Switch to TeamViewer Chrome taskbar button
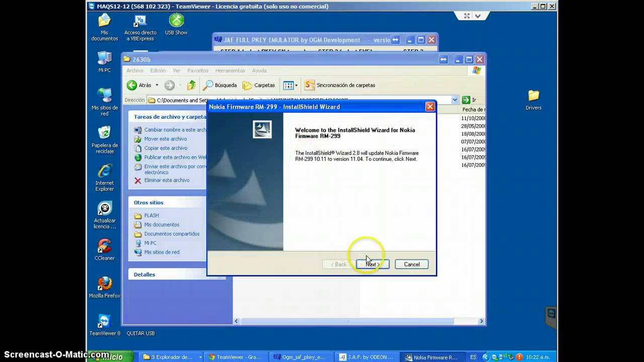The height and width of the screenshot is (362, 644). click(236, 357)
